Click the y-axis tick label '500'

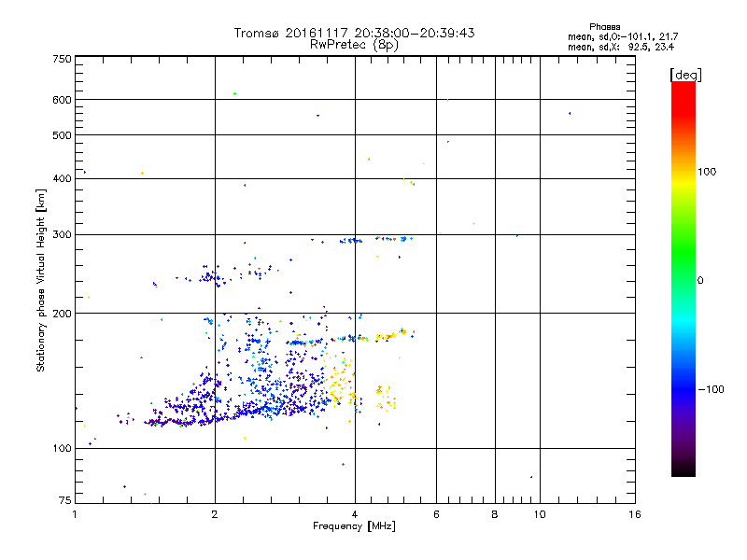pyautogui.click(x=62, y=135)
